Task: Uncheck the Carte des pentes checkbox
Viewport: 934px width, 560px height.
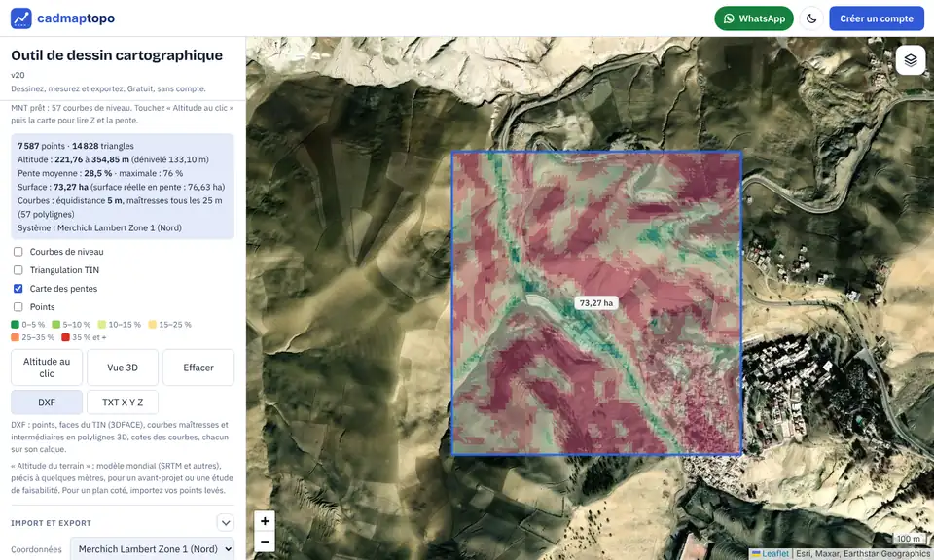Action: pyautogui.click(x=18, y=289)
